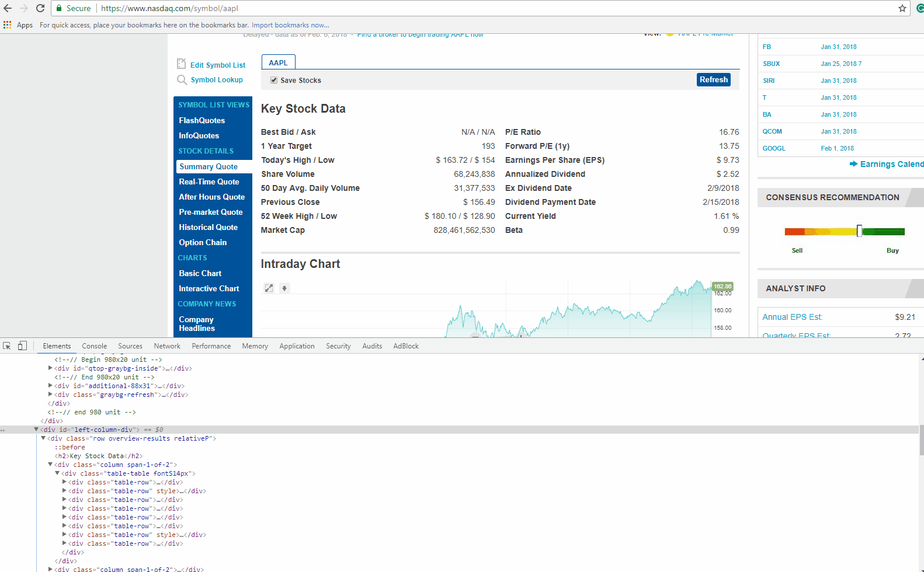Open the Option Chain link

203,242
